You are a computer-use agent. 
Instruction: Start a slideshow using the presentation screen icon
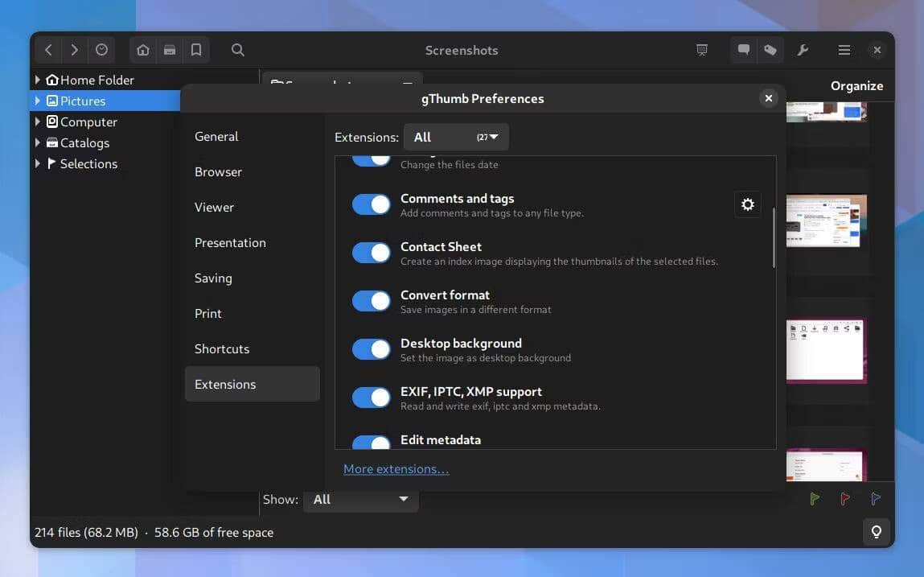click(701, 49)
